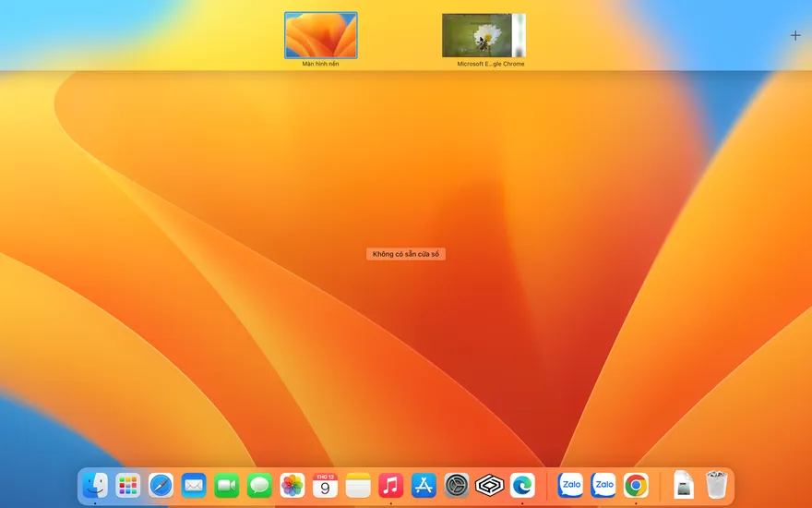The width and height of the screenshot is (812, 508).
Task: Open the Trash in the dock
Action: [x=716, y=485]
